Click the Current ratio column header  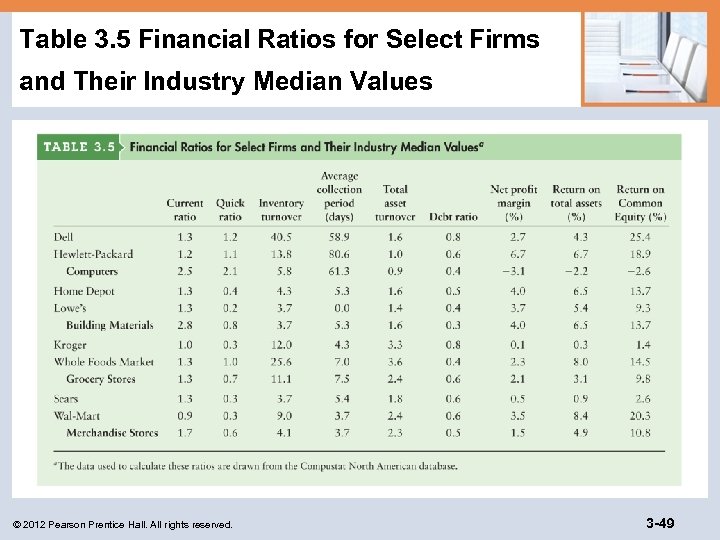coord(184,209)
